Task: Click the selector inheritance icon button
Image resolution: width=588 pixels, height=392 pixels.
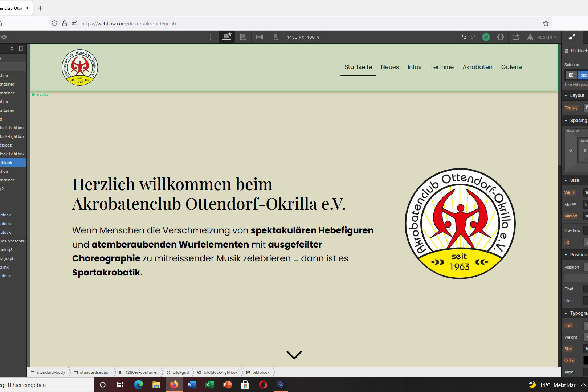Action: [571, 75]
